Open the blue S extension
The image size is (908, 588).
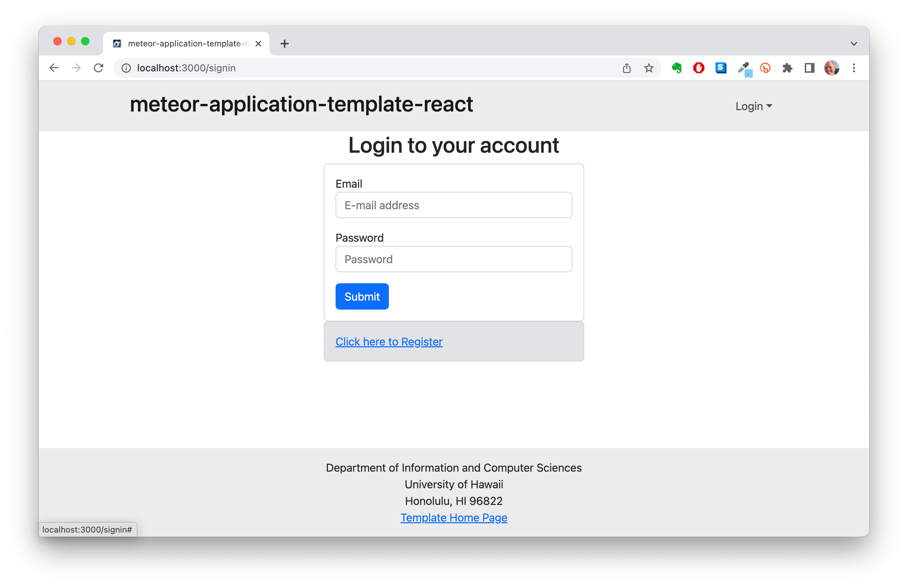[721, 68]
